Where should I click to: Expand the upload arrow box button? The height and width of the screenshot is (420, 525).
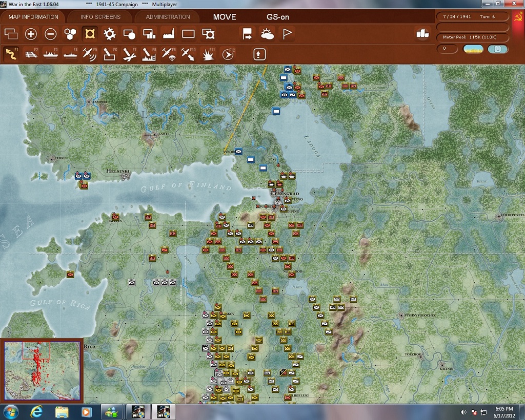pos(259,54)
